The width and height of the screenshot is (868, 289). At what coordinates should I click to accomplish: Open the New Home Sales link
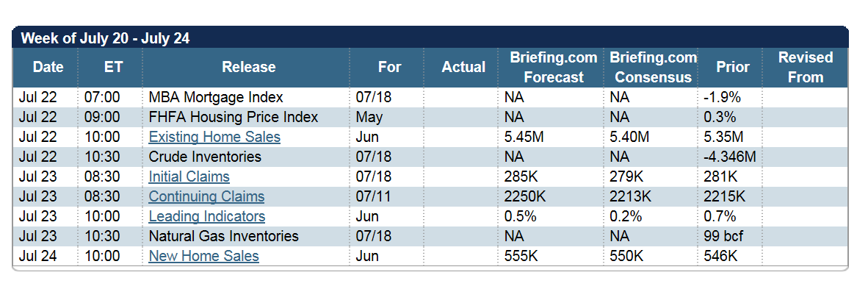tap(203, 256)
